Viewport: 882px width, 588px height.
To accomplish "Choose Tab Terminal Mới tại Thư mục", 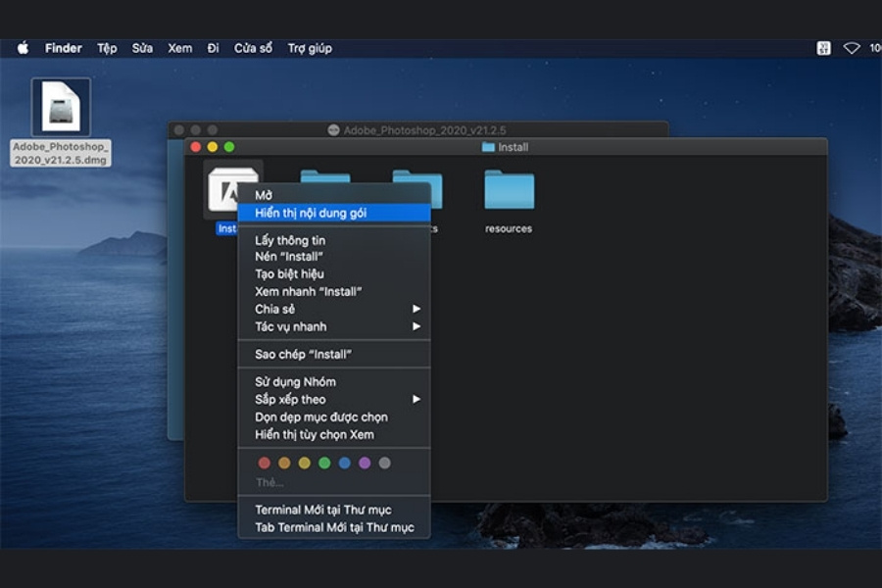I will point(334,527).
